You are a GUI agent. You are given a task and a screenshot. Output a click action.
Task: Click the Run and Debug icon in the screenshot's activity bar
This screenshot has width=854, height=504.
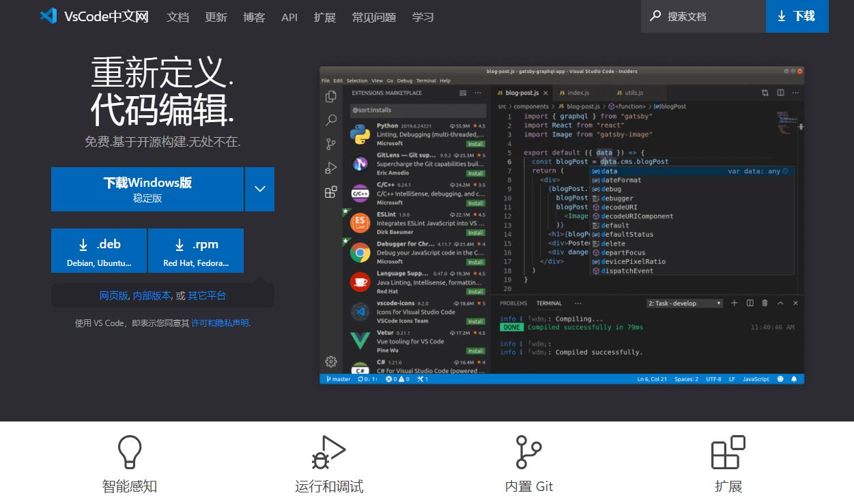click(331, 168)
